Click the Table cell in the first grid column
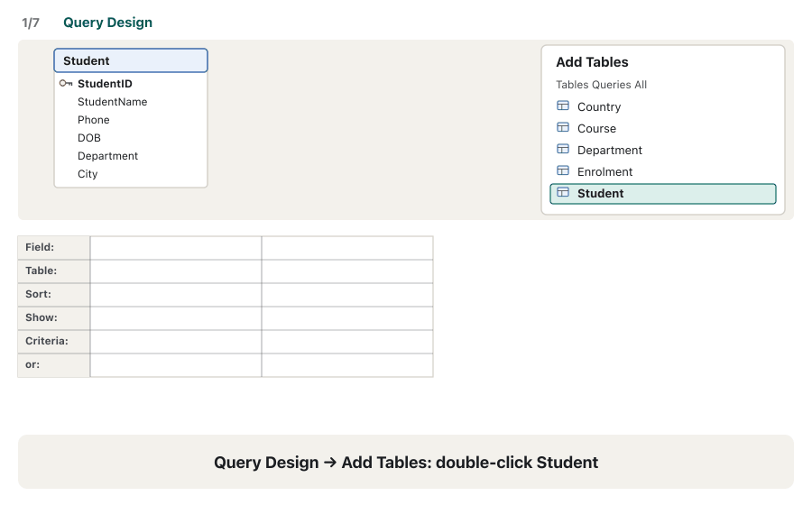 [176, 271]
